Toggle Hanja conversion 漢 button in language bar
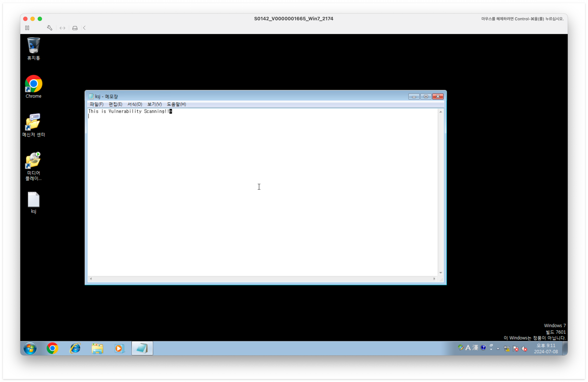Image resolution: width=588 pixels, height=382 pixels. click(475, 348)
